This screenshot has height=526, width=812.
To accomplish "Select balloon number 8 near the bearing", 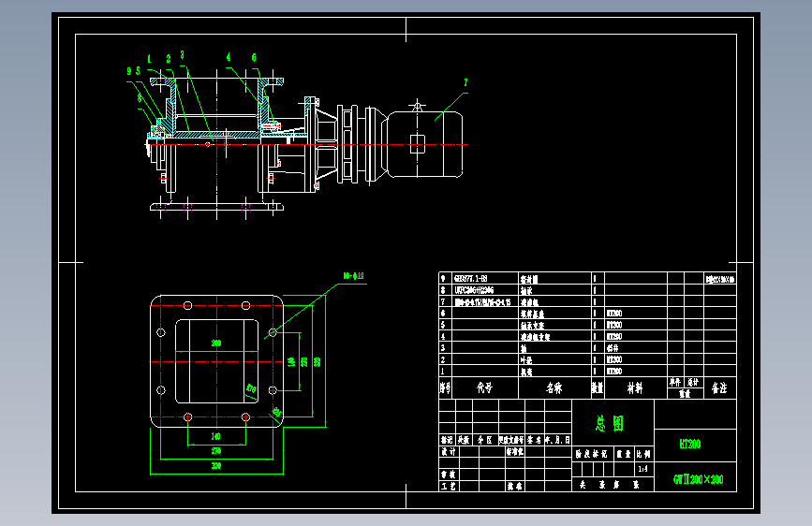I will pyautogui.click(x=140, y=98).
